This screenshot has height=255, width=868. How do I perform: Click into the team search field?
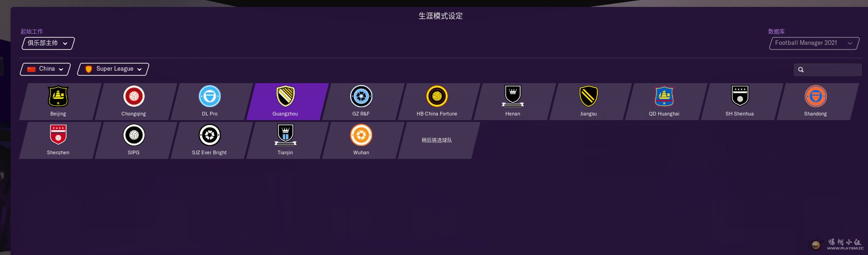click(x=828, y=70)
